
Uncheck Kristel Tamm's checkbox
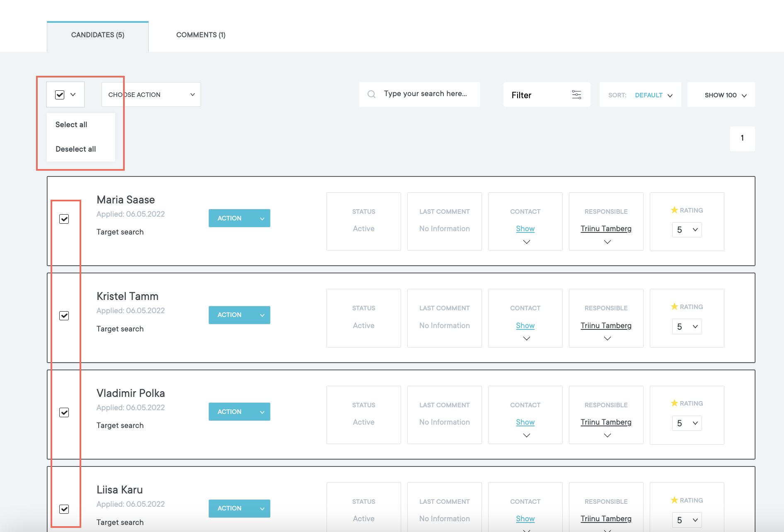point(64,316)
